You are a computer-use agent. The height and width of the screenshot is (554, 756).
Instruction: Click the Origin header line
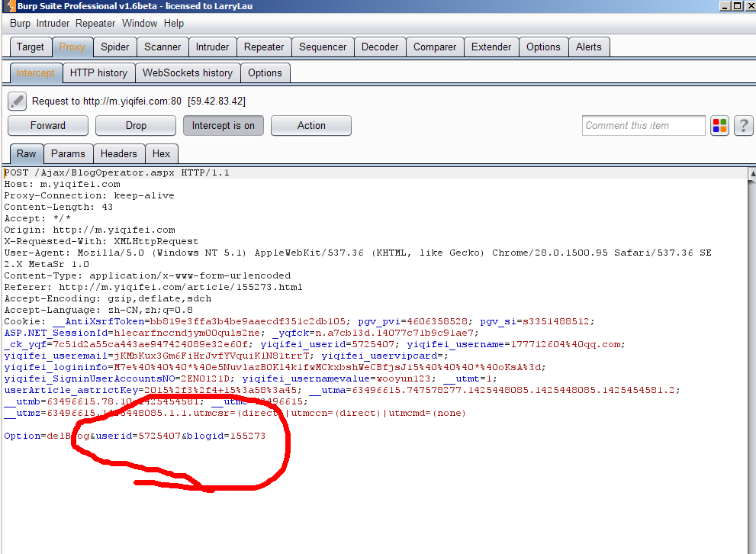tap(90, 230)
